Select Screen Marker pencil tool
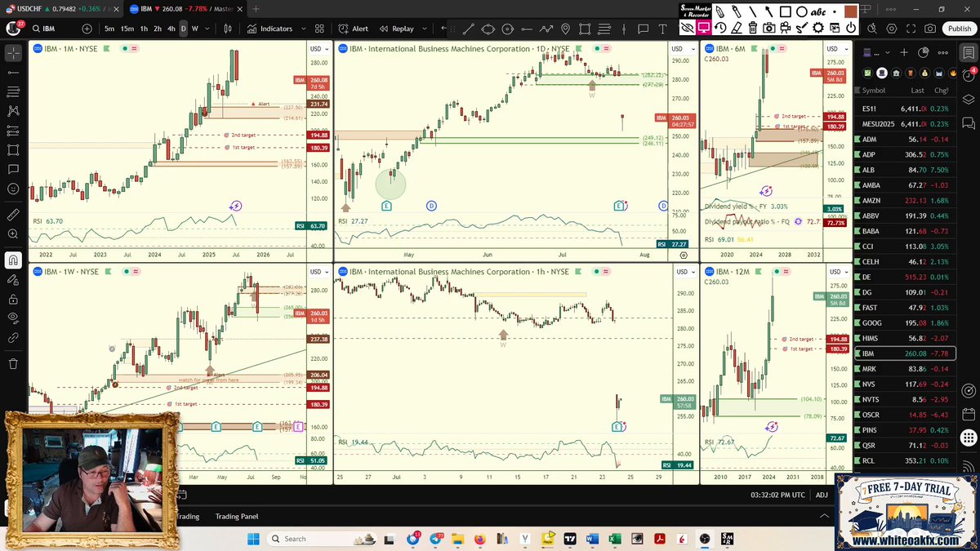 click(719, 11)
